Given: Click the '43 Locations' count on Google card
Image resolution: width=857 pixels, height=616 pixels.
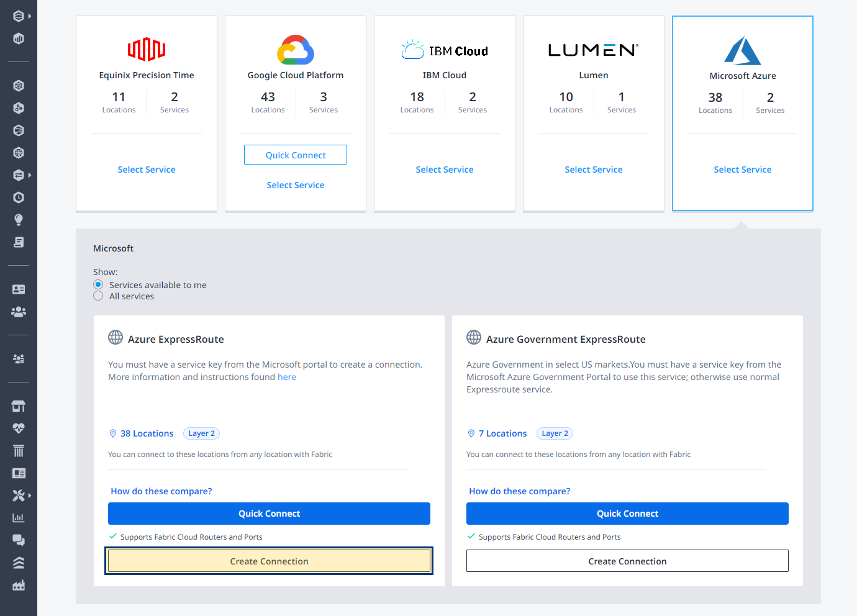Looking at the screenshot, I should point(268,102).
